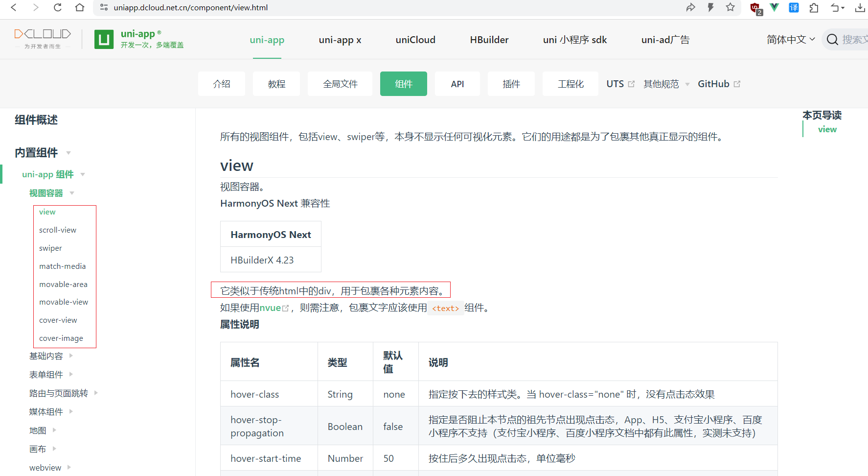Click share page icon in address bar
This screenshot has height=476, width=868.
[x=690, y=7]
